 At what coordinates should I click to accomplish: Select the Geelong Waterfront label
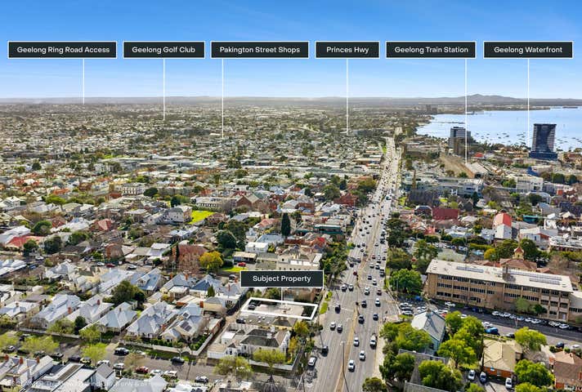coord(527,50)
